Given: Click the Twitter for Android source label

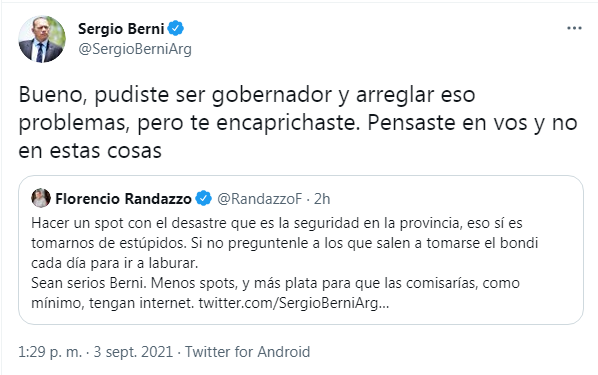Looking at the screenshot, I should tap(248, 352).
